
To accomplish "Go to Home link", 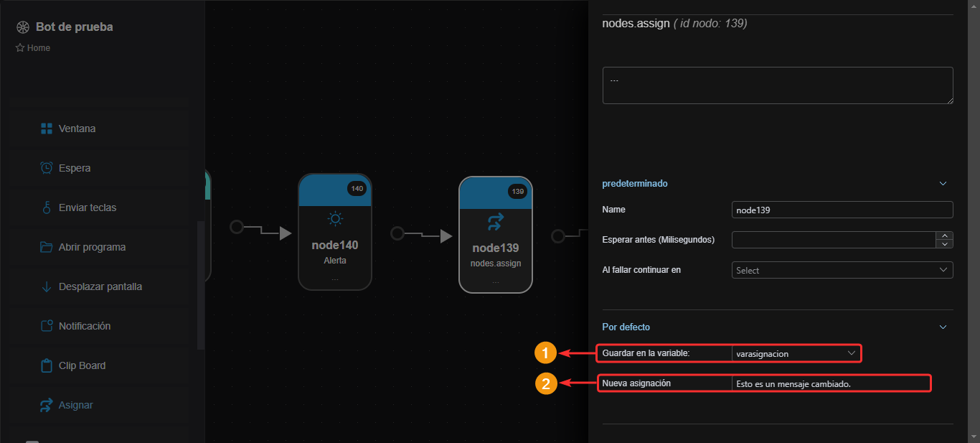I will point(39,48).
